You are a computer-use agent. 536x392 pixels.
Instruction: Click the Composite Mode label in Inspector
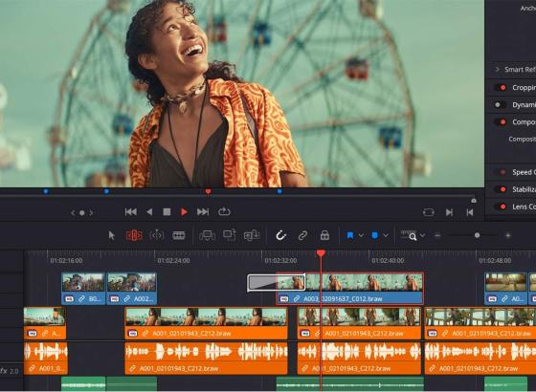[x=522, y=139]
